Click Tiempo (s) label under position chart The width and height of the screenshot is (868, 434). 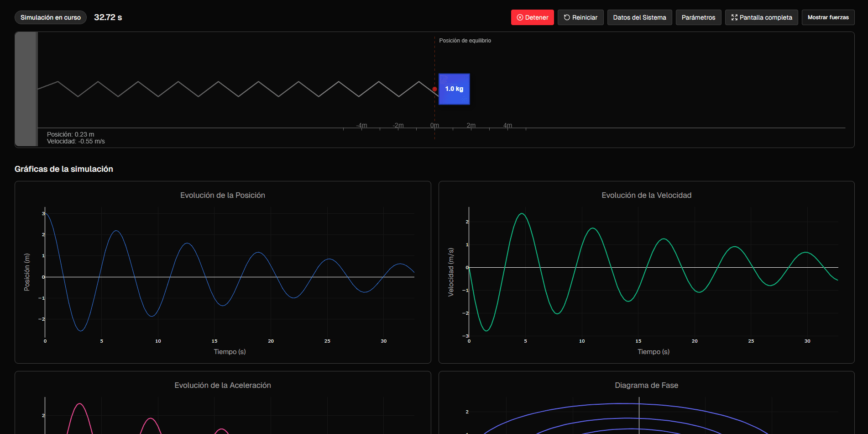click(230, 352)
